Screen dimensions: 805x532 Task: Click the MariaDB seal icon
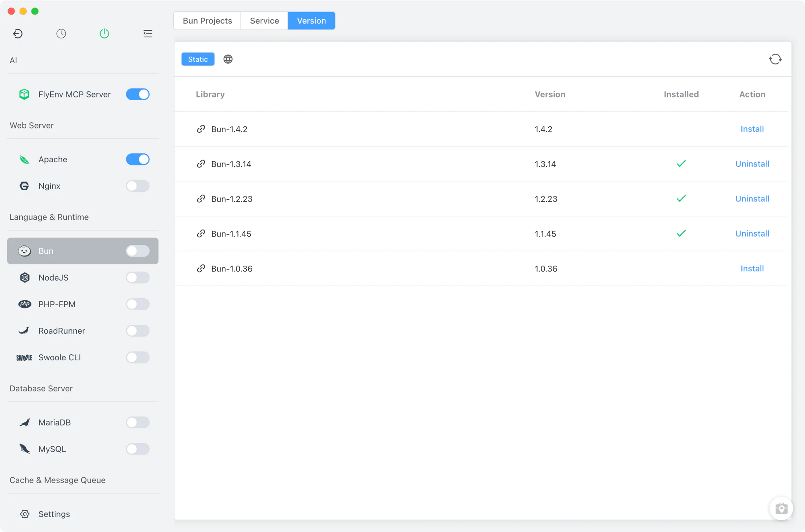tap(24, 422)
